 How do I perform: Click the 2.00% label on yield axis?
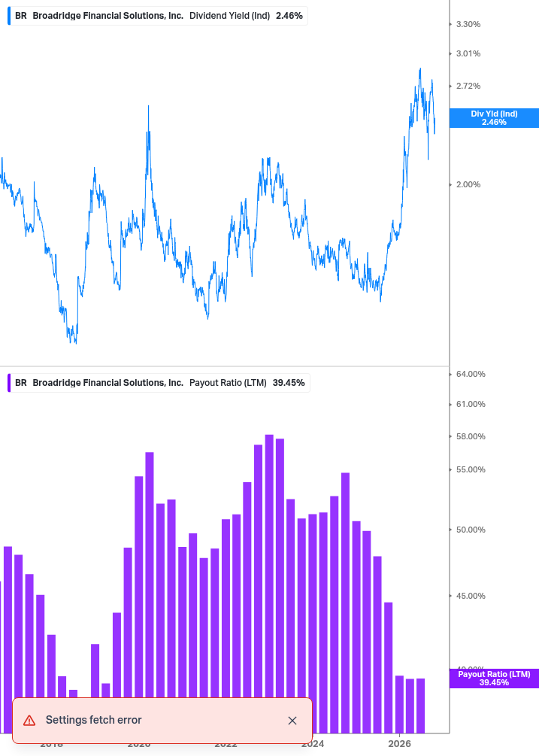click(468, 184)
